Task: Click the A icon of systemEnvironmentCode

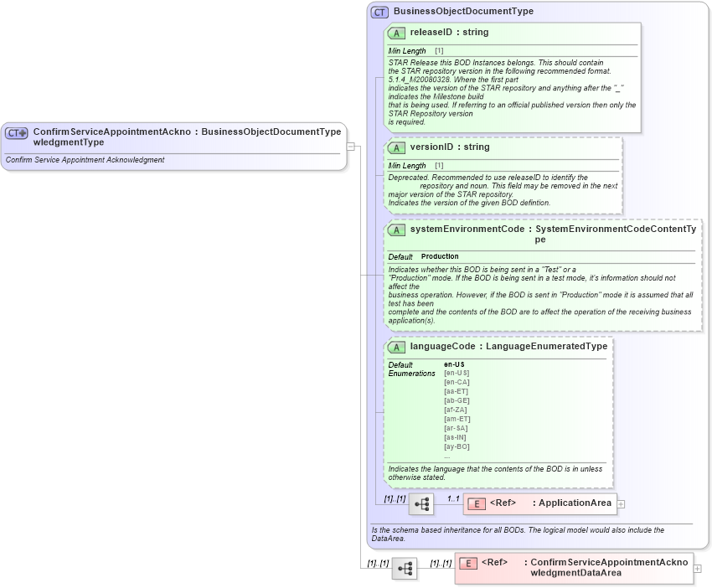Action: 395,229
